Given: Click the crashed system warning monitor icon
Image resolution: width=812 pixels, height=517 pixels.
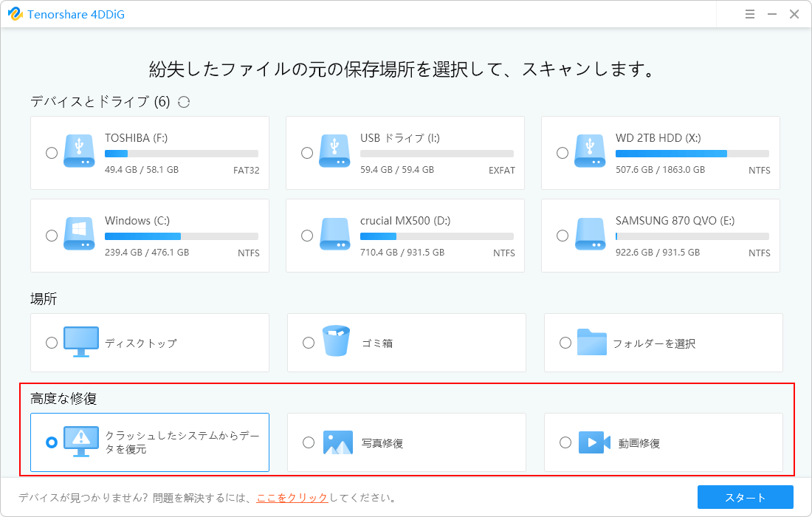Looking at the screenshot, I should coord(81,442).
